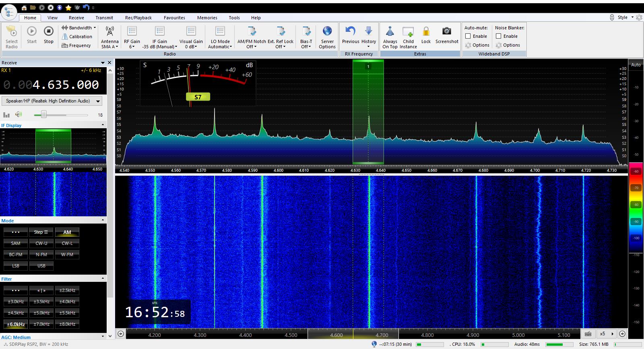This screenshot has width=644, height=349.
Task: Toggle the Always On Top icon
Action: [390, 31]
